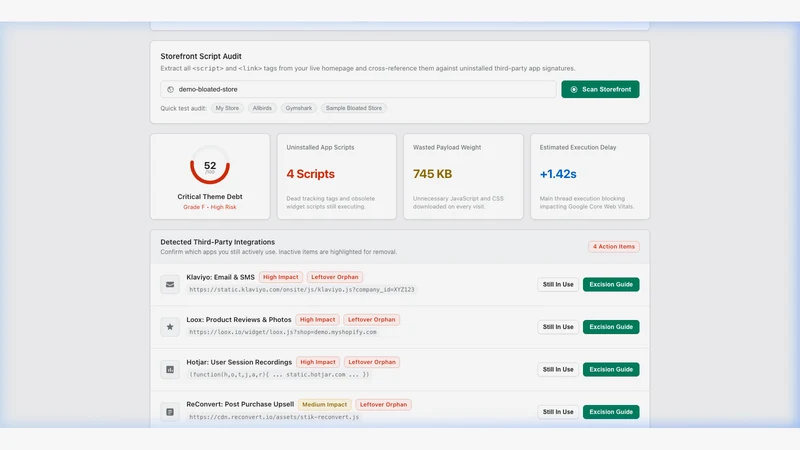The image size is (800, 450).
Task: Open Excision Guide for Klaviyo
Action: click(611, 285)
